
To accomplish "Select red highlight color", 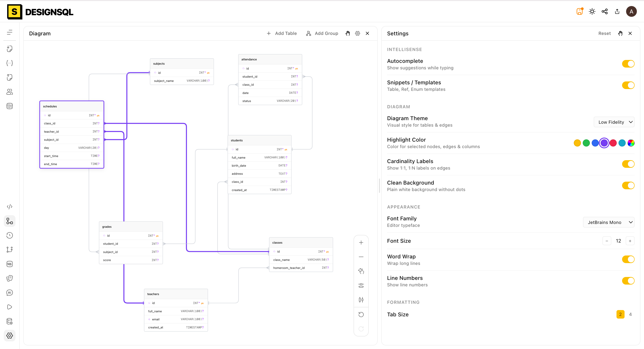I will click(x=613, y=143).
